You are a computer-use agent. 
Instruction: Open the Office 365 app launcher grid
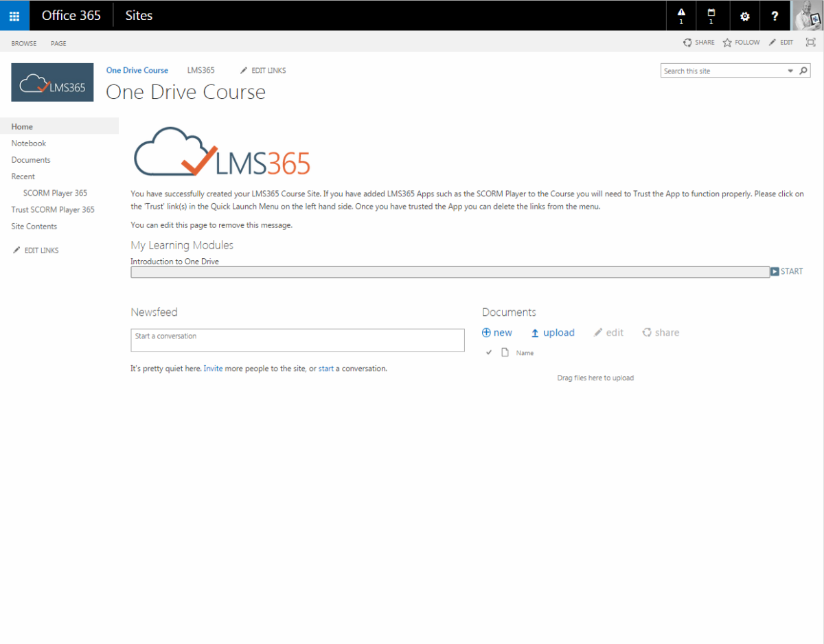(x=14, y=15)
